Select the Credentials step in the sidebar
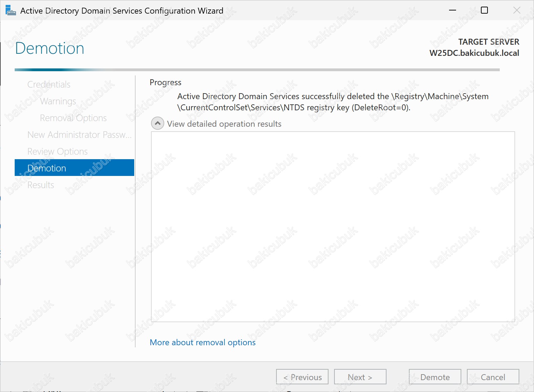This screenshot has height=392, width=534. click(49, 84)
